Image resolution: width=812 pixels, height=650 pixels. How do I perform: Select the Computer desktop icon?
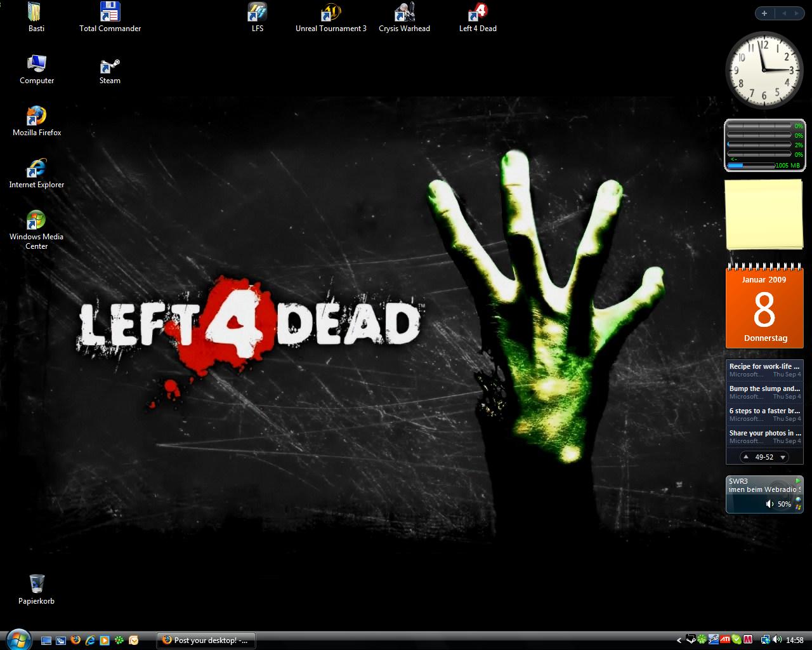click(37, 69)
